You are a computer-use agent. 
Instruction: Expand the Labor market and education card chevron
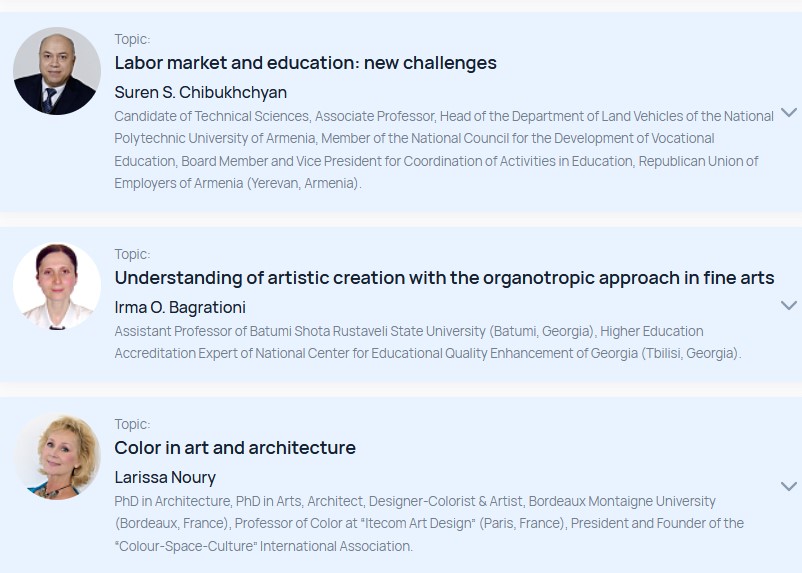pyautogui.click(x=788, y=112)
